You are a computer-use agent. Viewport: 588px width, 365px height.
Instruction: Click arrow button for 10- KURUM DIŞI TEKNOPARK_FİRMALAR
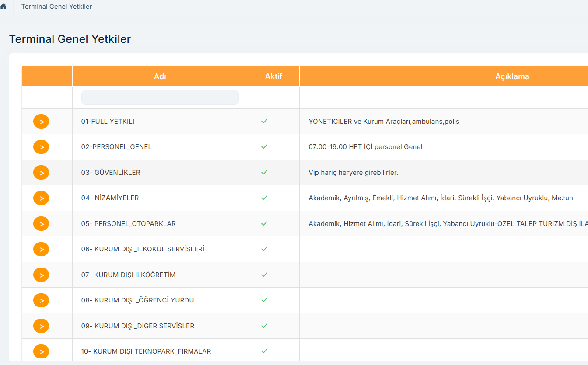(x=41, y=351)
